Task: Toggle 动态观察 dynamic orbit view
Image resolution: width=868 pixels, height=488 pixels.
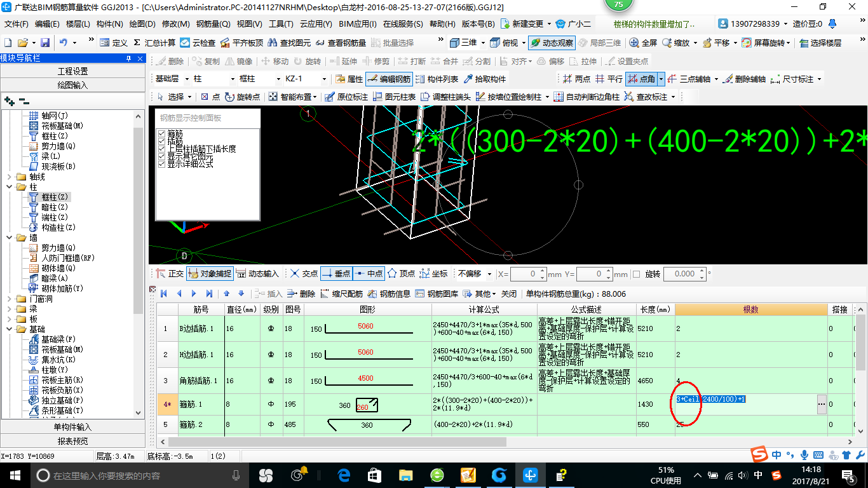Action: [552, 43]
